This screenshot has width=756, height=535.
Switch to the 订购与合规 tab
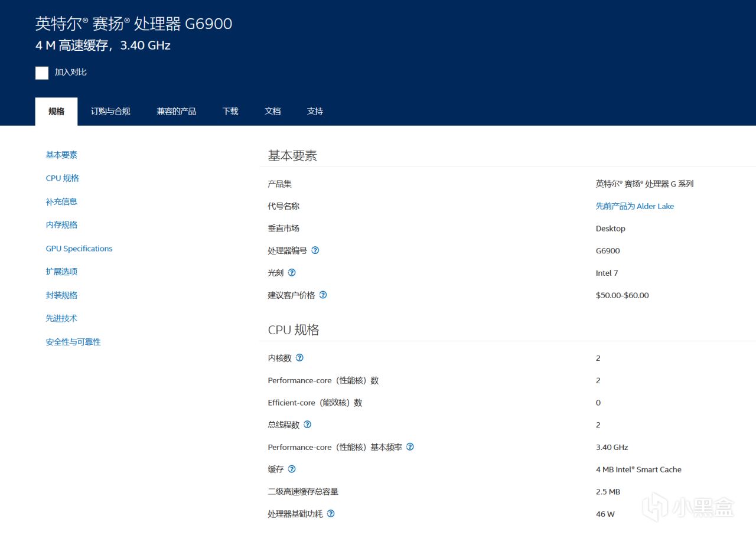click(110, 112)
